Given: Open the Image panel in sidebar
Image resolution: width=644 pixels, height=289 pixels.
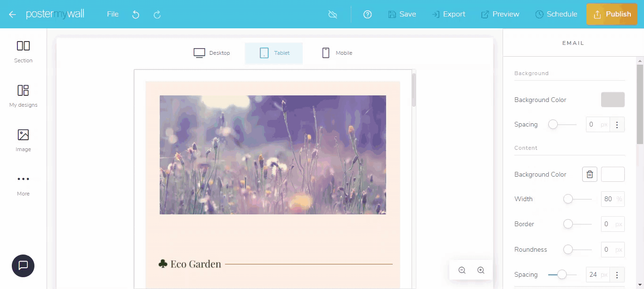Looking at the screenshot, I should click(23, 140).
